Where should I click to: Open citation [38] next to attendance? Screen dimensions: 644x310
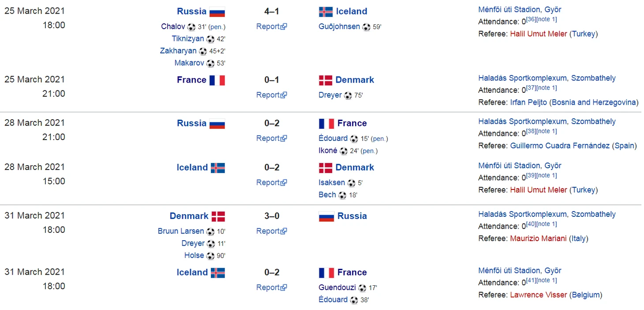click(531, 131)
